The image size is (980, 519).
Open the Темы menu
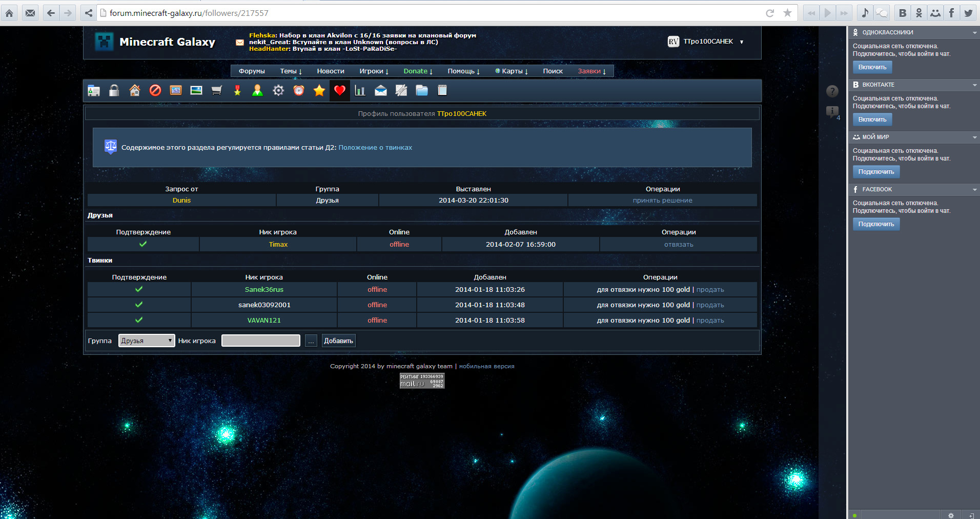point(291,71)
